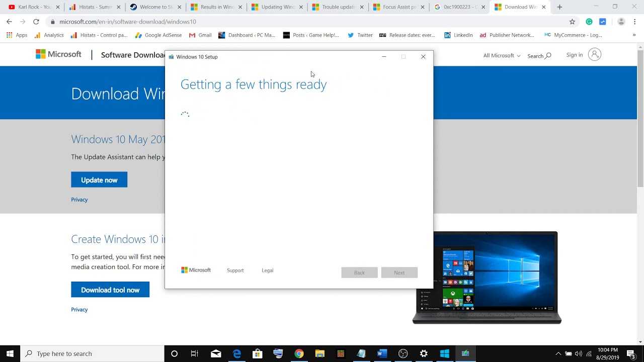Open the Privacy link under Update now
The image size is (644, 362).
(79, 200)
